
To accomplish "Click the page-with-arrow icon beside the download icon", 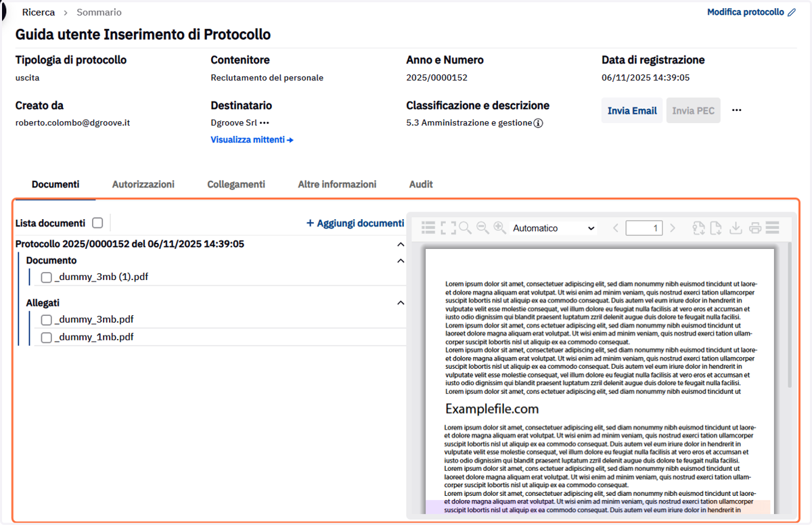I will coord(717,228).
